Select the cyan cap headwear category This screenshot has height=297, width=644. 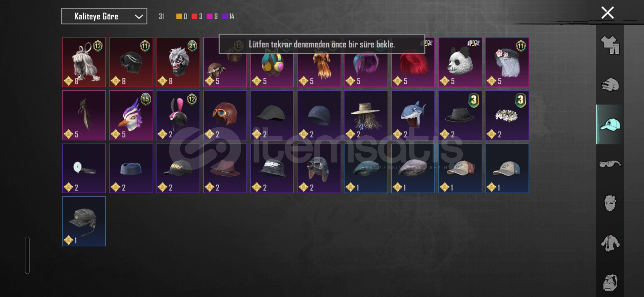[x=610, y=125]
